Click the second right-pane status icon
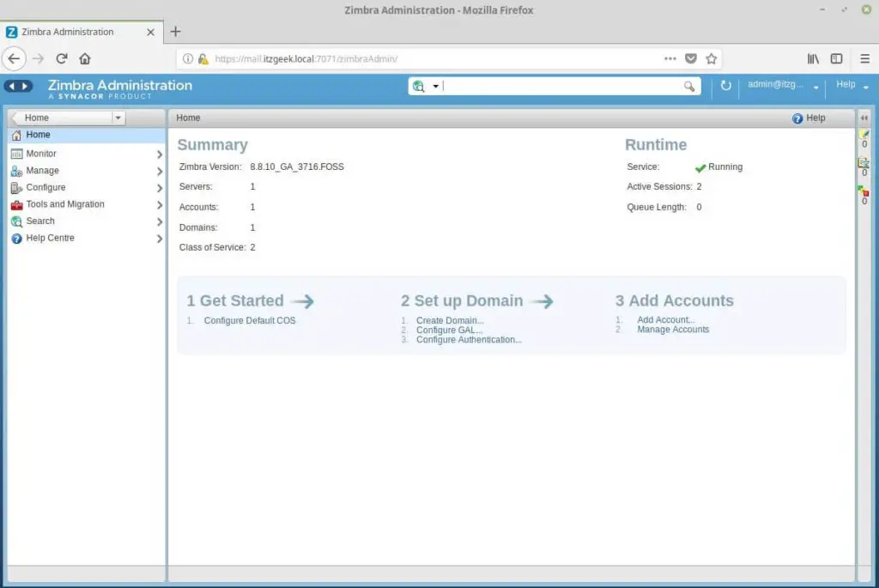 pos(864,162)
